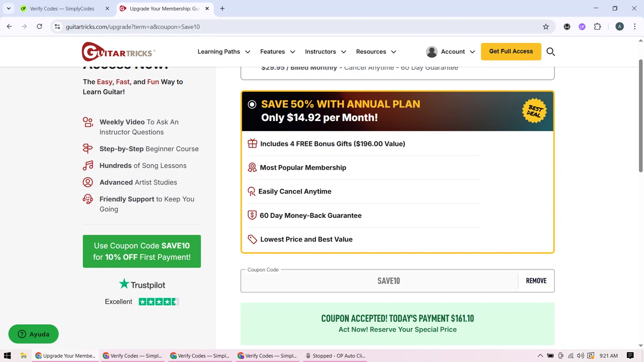This screenshot has height=362, width=644.
Task: Click the ribbon icon beside Most Popular Membership
Action: tap(252, 168)
